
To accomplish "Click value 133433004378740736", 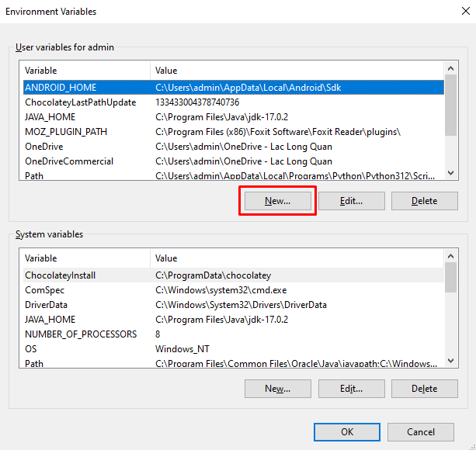I will point(197,102).
